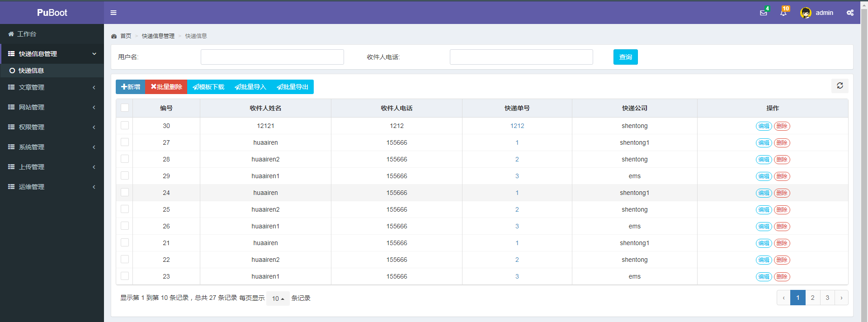The image size is (868, 322).
Task: Check the row with 编号 28
Action: pos(125,159)
